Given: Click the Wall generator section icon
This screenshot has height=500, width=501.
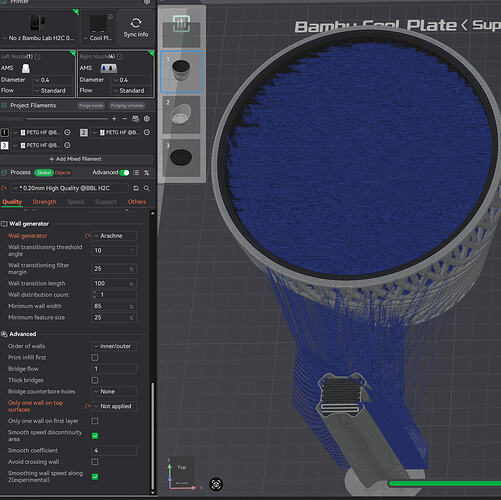Looking at the screenshot, I should [x=4, y=224].
